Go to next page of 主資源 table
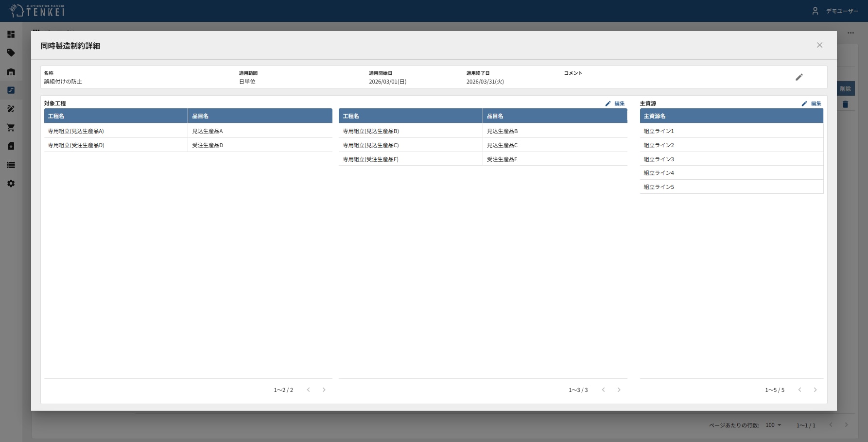This screenshot has width=868, height=442. [816, 390]
